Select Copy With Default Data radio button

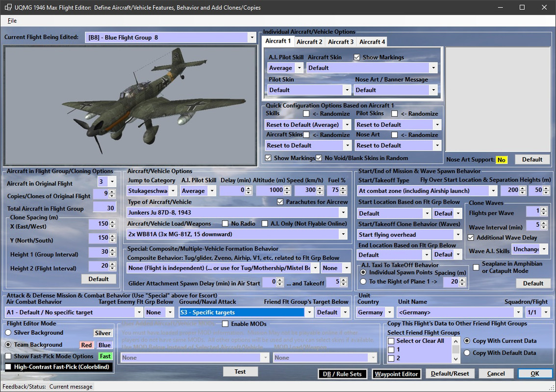[x=467, y=353]
